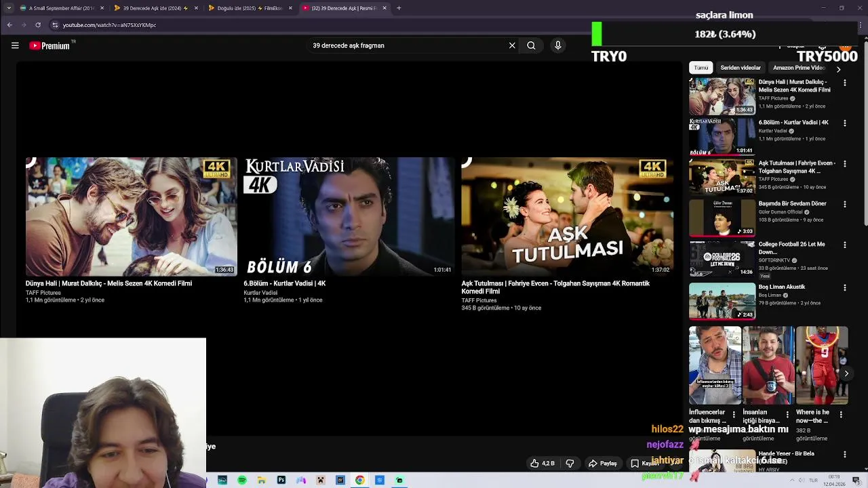
Task: Close the Doğulu izle tab
Action: [x=290, y=8]
